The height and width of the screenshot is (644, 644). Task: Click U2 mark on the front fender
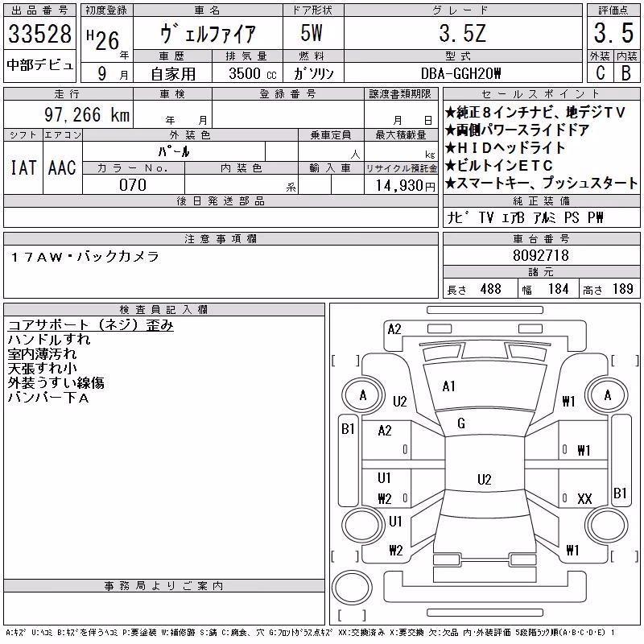(x=399, y=401)
